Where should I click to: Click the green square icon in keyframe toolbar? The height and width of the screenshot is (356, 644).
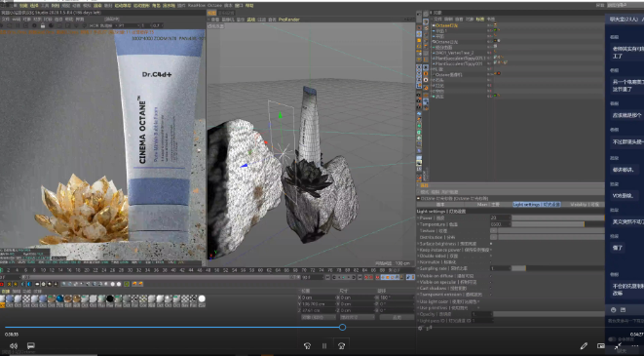(x=127, y=284)
